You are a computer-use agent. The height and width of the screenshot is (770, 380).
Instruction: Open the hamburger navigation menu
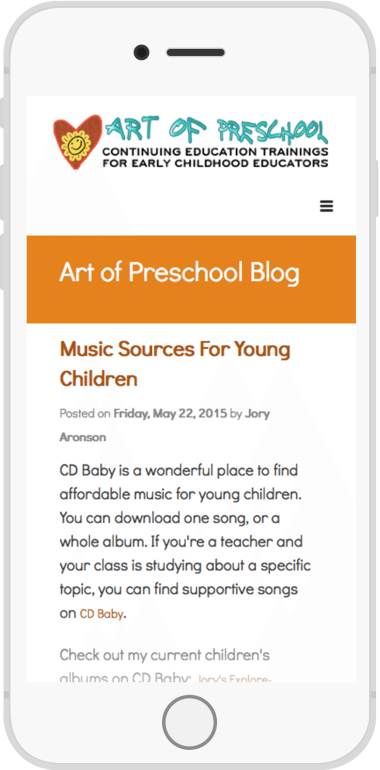[326, 206]
